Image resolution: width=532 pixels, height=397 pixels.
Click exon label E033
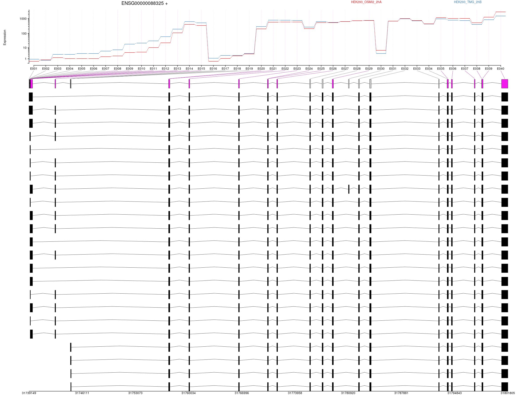click(417, 69)
